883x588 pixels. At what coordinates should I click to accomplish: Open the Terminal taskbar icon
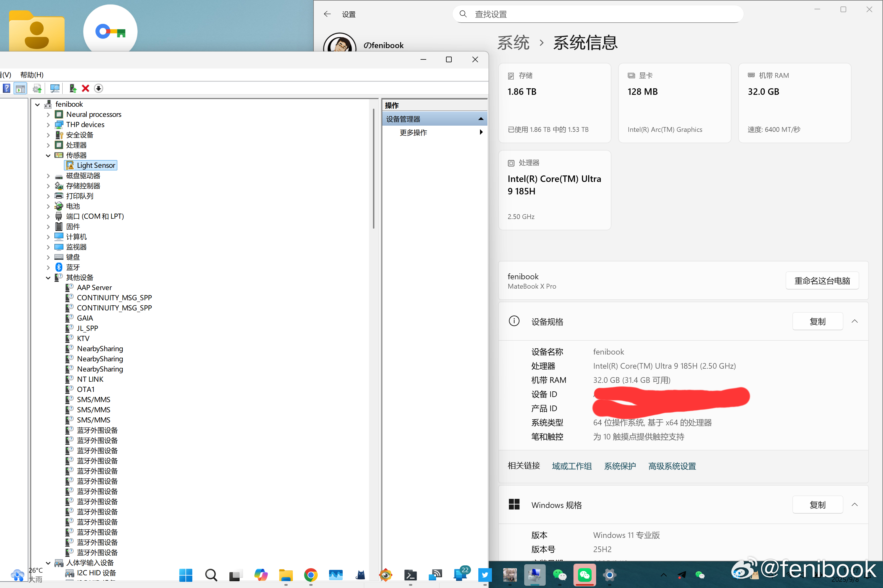[x=411, y=575]
